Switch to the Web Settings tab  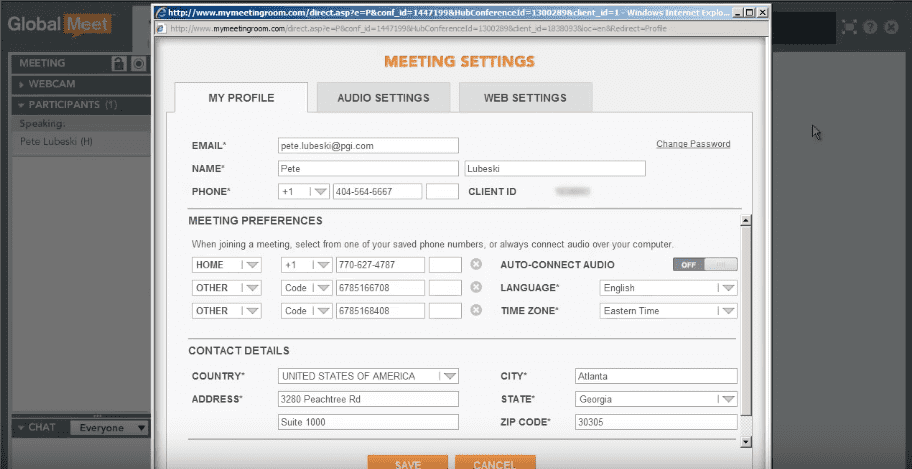525,98
